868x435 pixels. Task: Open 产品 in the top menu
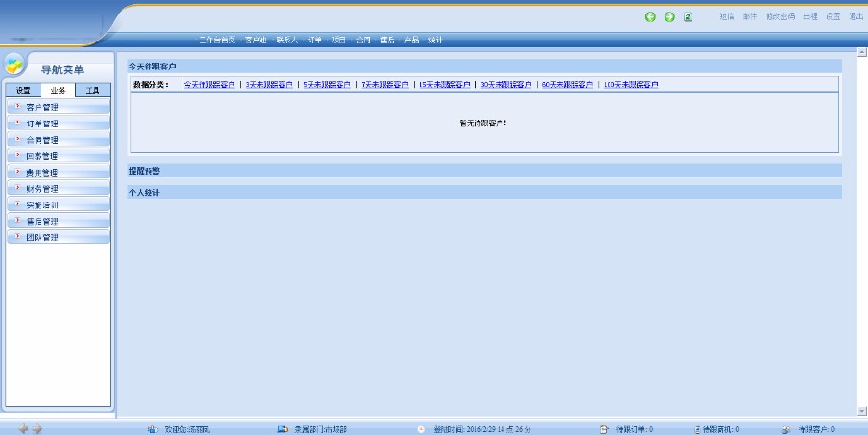click(x=411, y=40)
